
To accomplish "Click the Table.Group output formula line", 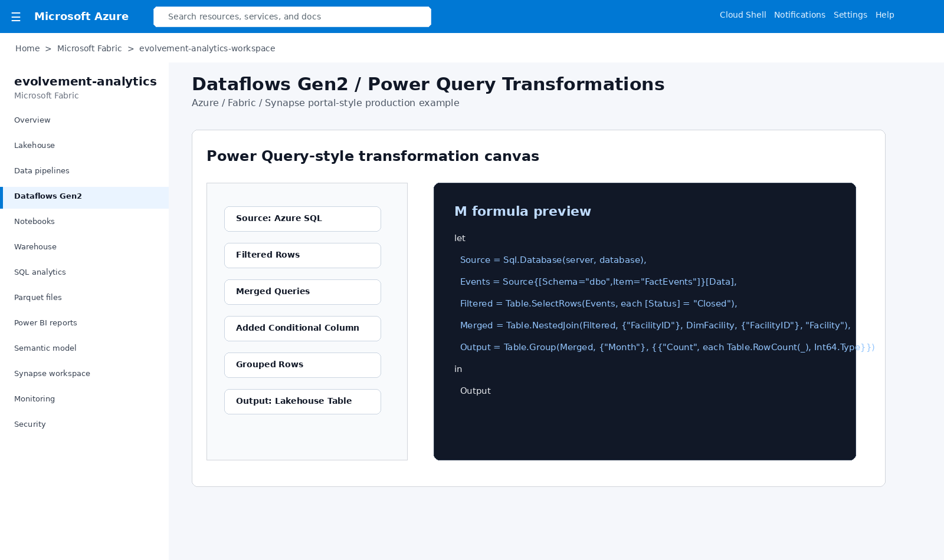I will [x=667, y=347].
